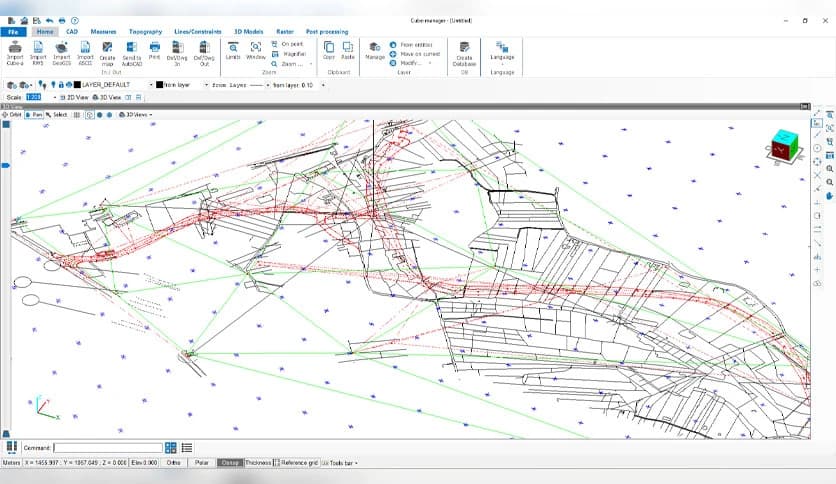Switch to the Topography tab
The width and height of the screenshot is (836, 484).
(x=145, y=32)
